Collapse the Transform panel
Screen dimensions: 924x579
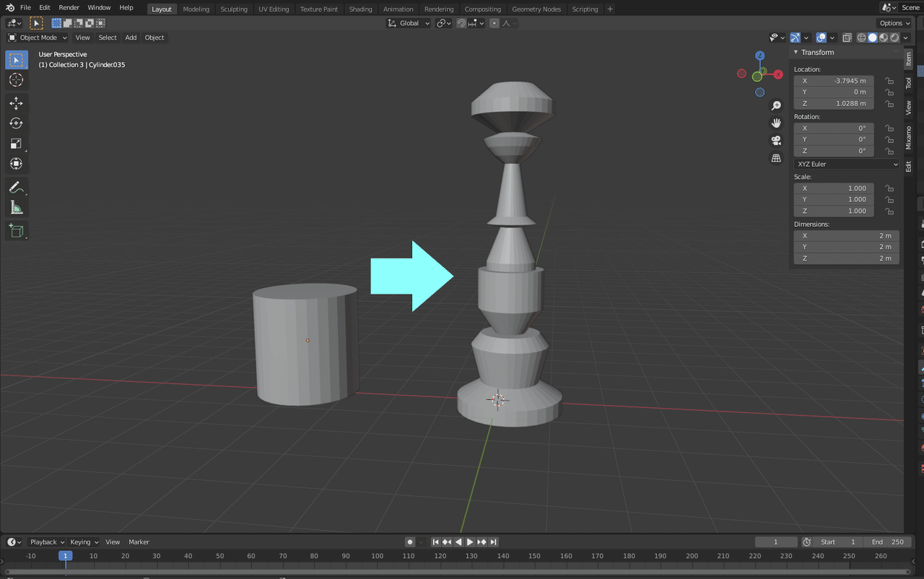pyautogui.click(x=796, y=52)
